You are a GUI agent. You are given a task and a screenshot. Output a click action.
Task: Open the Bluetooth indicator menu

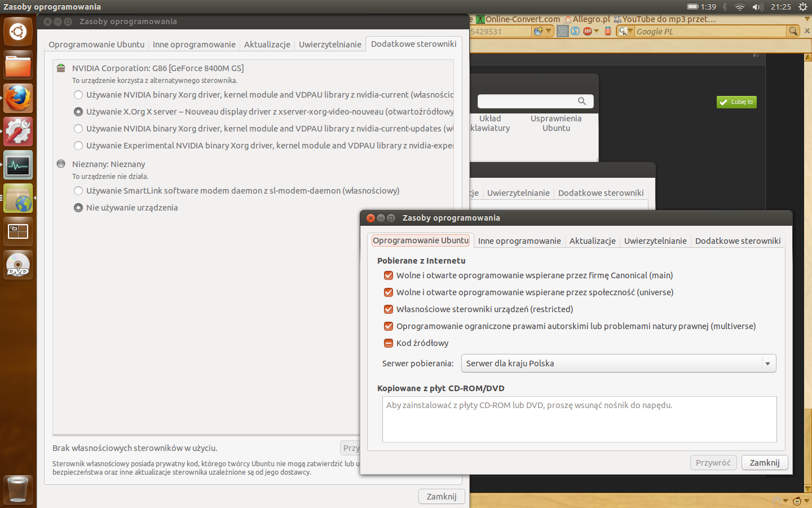click(725, 7)
